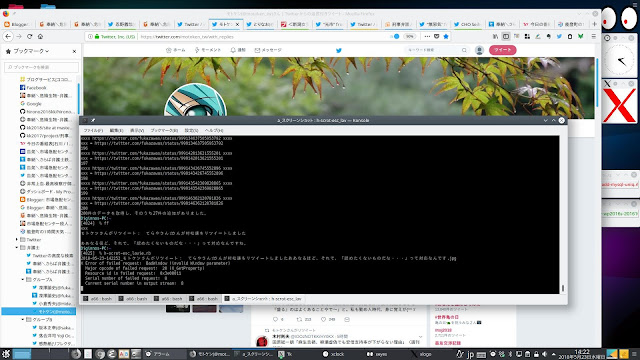Open the ブックマーク sidebar switcher dropdown
640x360 pixels.
point(31,51)
